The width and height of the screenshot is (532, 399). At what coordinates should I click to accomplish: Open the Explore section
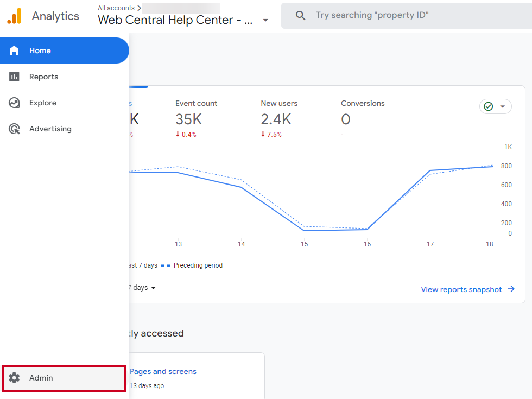65,103
